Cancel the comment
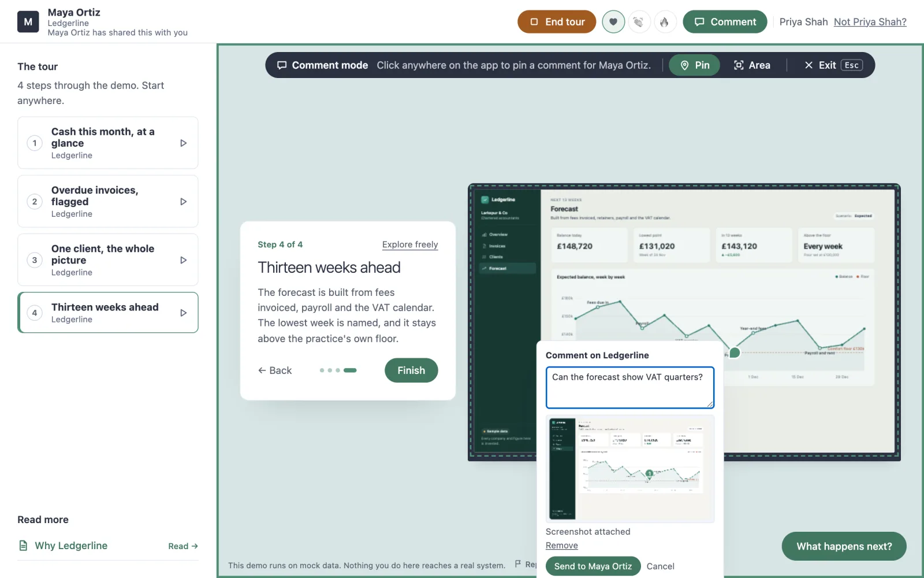 pos(660,566)
